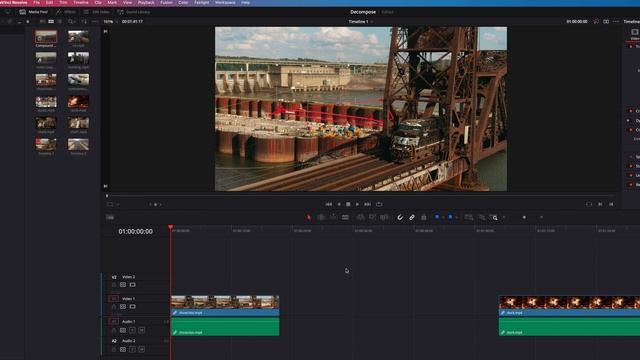The width and height of the screenshot is (640, 360).
Task: Click the red playhead marker on timeline ruler
Action: click(170, 227)
